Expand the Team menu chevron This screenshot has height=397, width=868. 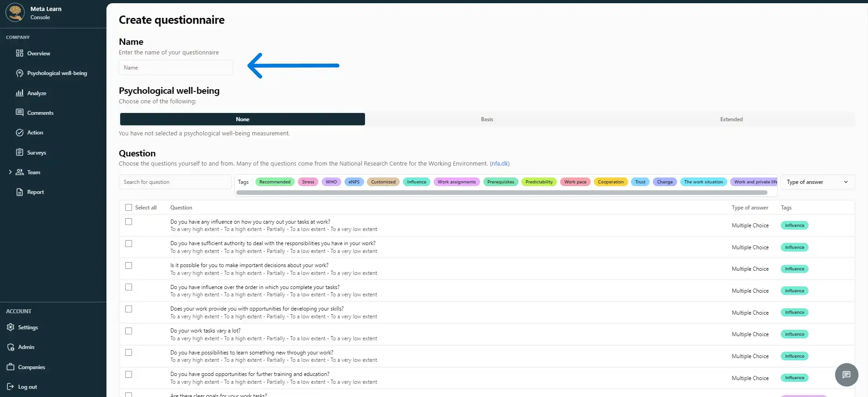tap(10, 172)
